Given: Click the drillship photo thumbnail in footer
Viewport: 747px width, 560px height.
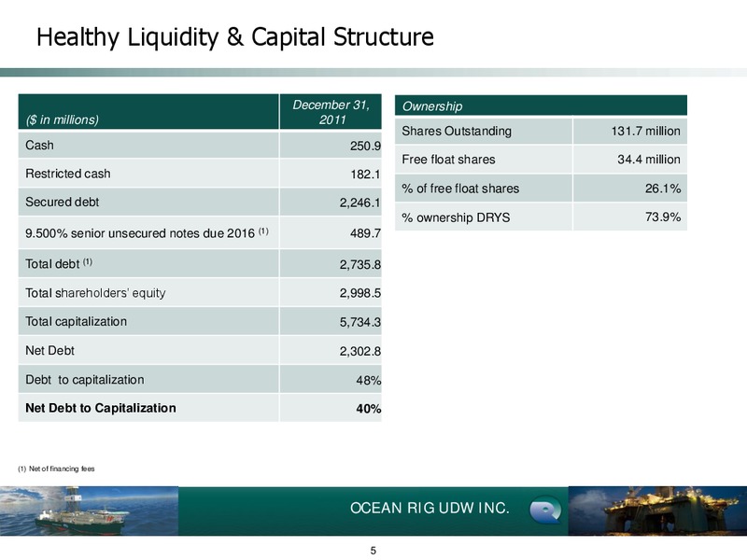Looking at the screenshot, I should click(x=89, y=511).
